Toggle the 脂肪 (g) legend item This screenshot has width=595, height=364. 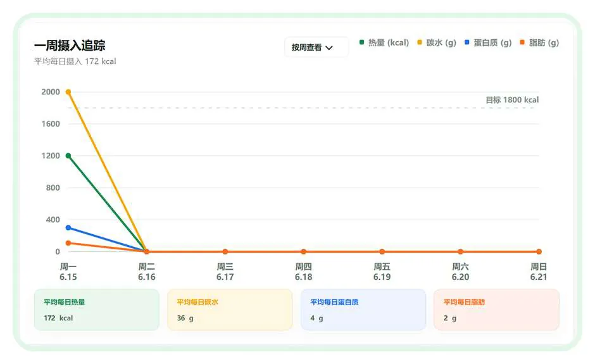tap(539, 42)
